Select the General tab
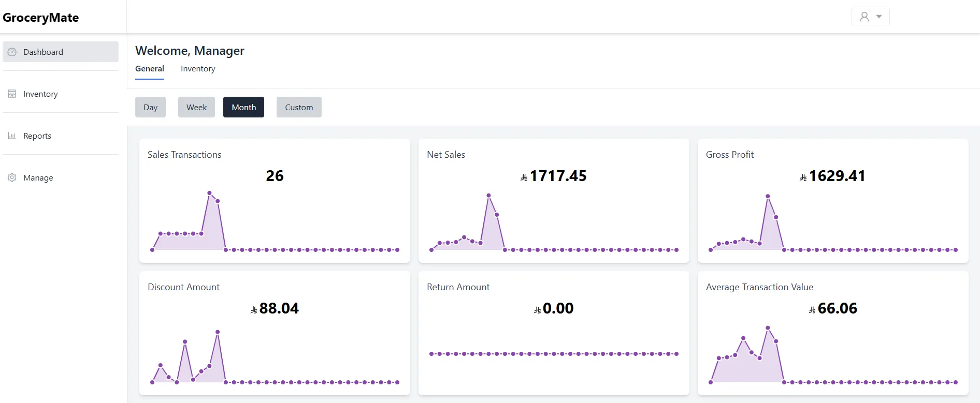The height and width of the screenshot is (403, 980). (149, 69)
